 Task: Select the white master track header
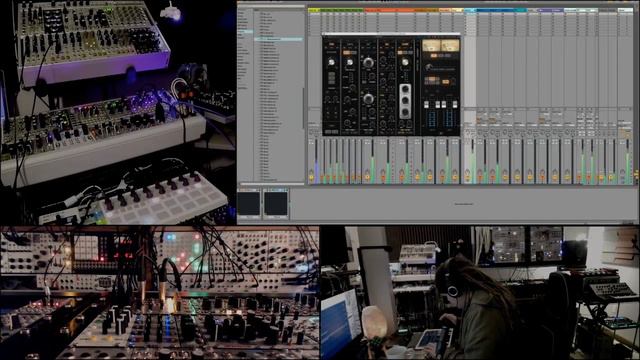click(x=625, y=10)
